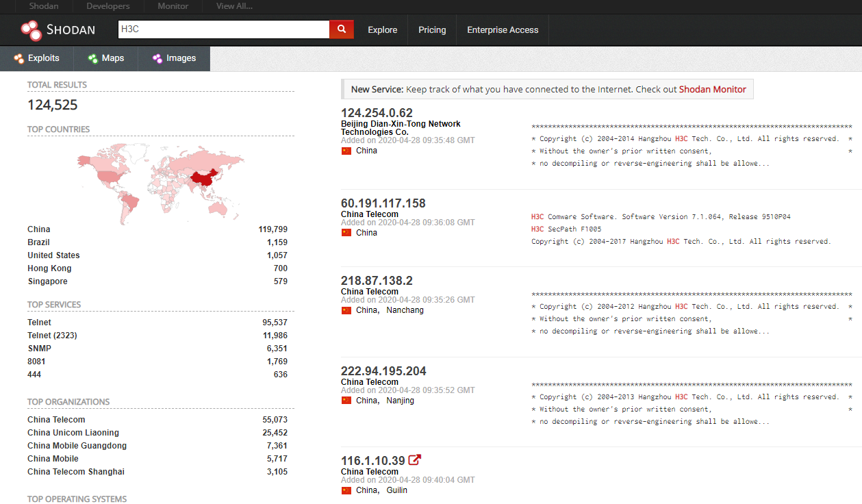
Task: Open result 60.191.117.158
Action: [x=383, y=203]
